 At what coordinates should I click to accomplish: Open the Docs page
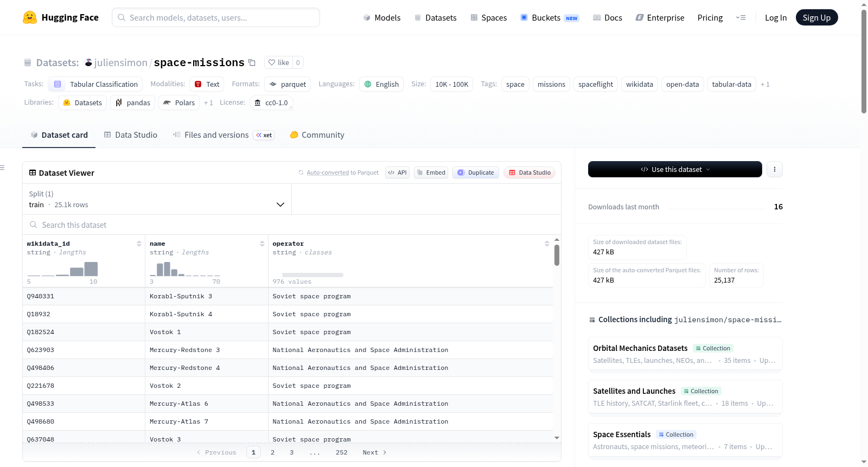607,17
